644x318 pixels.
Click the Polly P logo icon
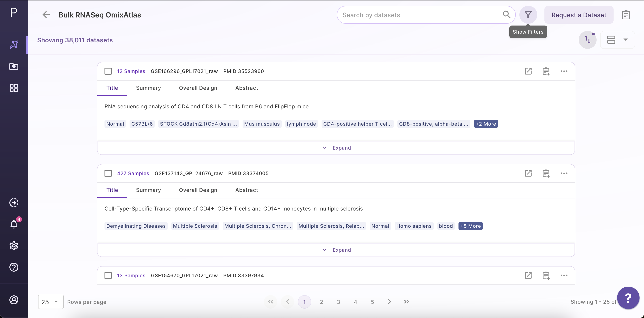pos(14,12)
